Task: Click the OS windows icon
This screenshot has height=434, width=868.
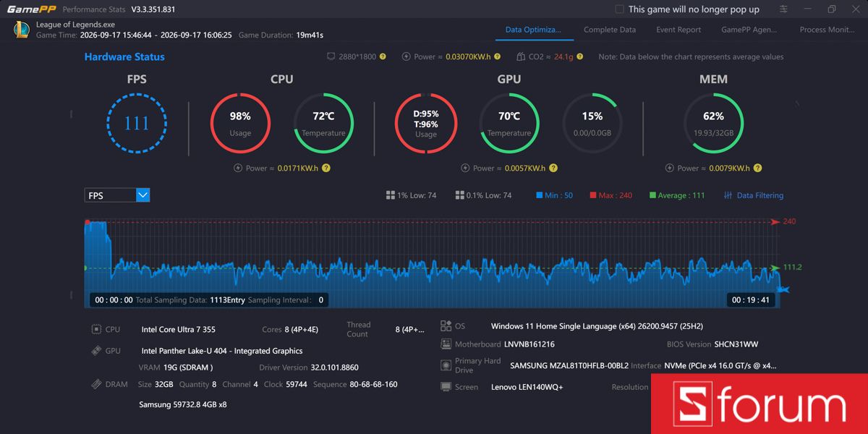Action: coord(446,326)
